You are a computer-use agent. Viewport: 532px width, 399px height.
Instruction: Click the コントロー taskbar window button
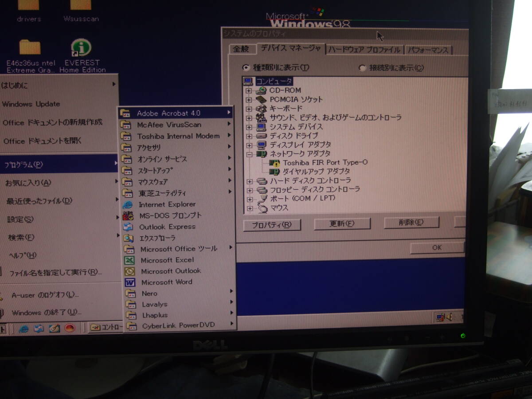tap(106, 328)
